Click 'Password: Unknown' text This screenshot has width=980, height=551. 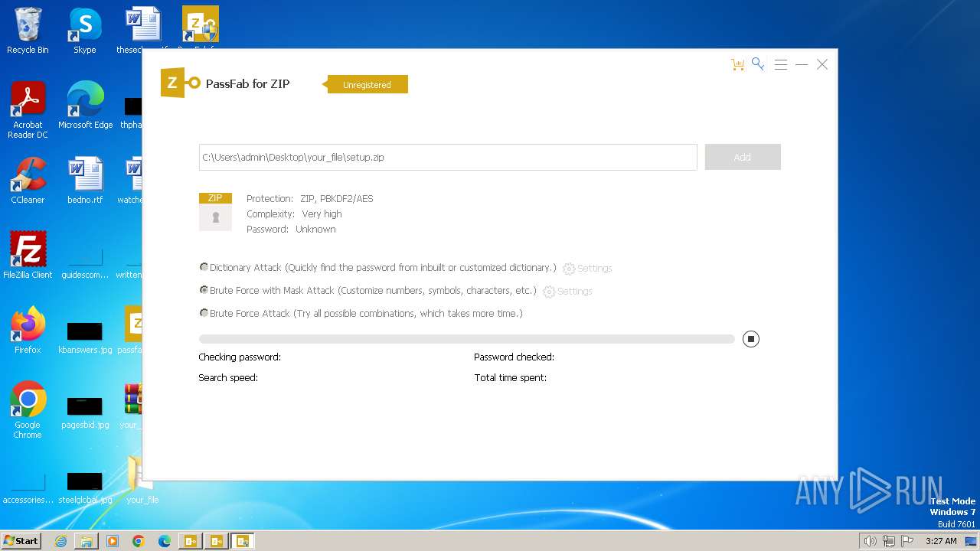[291, 230]
